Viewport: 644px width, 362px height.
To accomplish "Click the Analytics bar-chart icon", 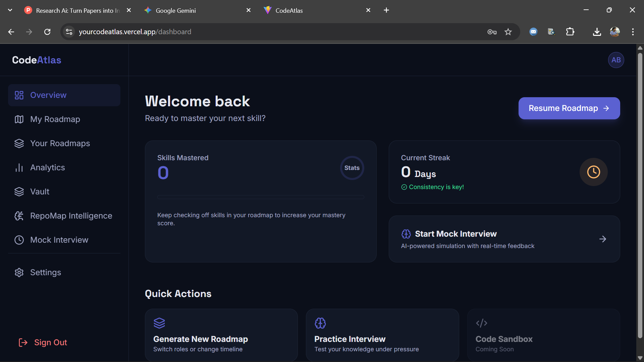I will [x=19, y=167].
